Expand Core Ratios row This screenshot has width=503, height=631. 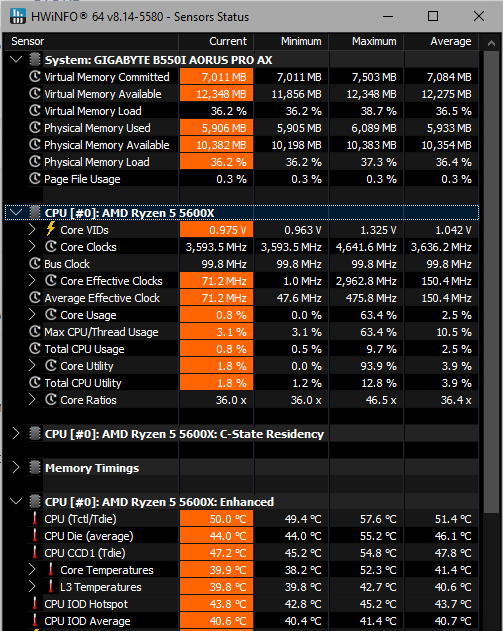[x=32, y=400]
